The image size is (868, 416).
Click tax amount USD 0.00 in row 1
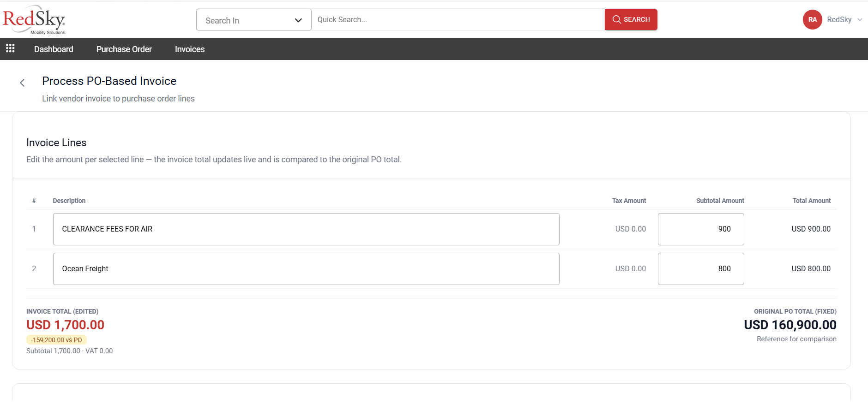(630, 229)
